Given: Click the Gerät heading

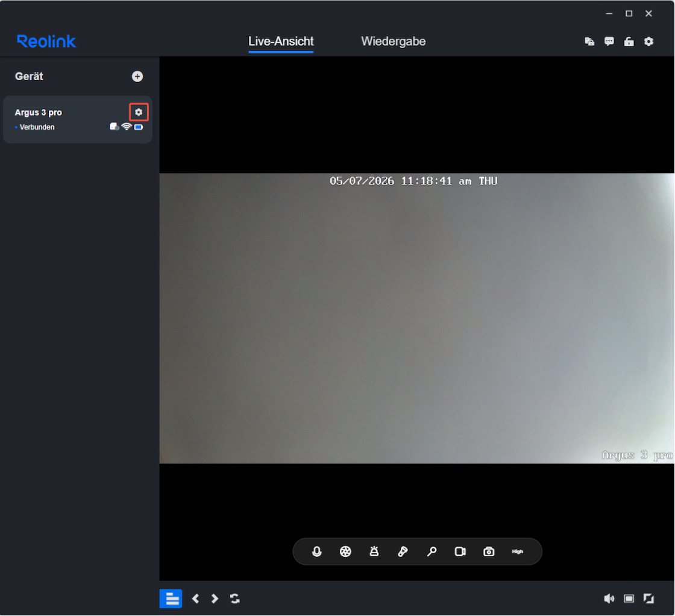Looking at the screenshot, I should point(30,76).
